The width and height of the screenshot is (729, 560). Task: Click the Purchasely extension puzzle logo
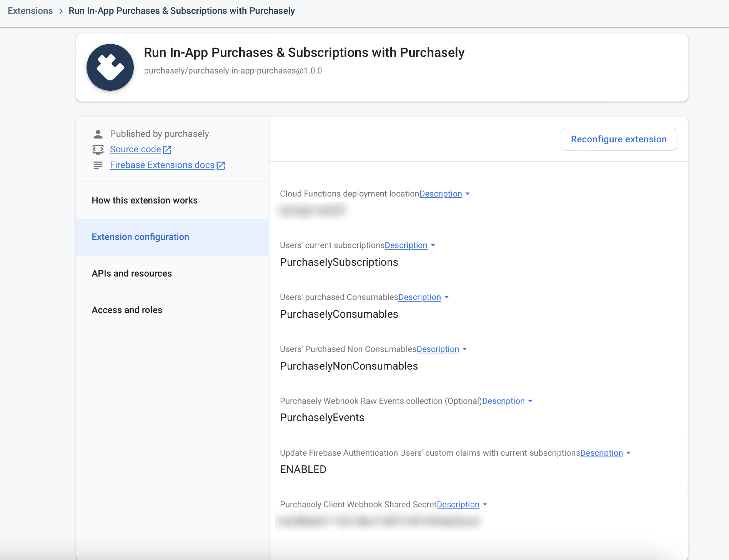[x=110, y=67]
